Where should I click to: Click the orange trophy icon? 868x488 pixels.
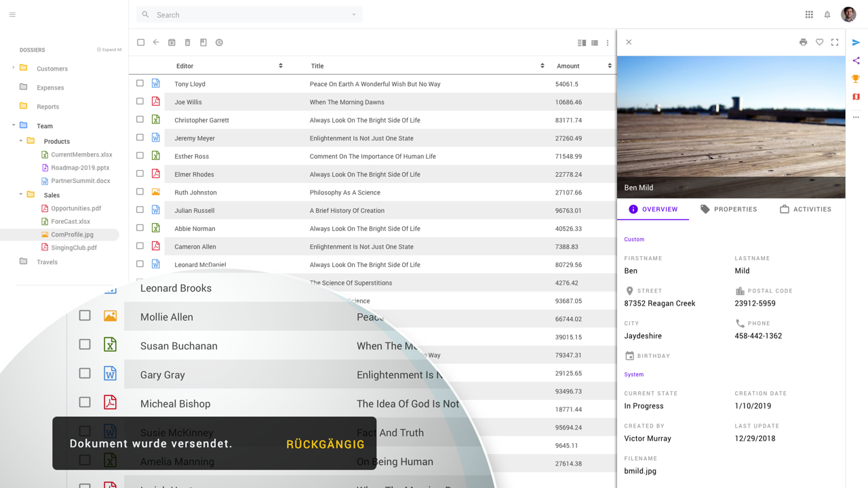856,79
